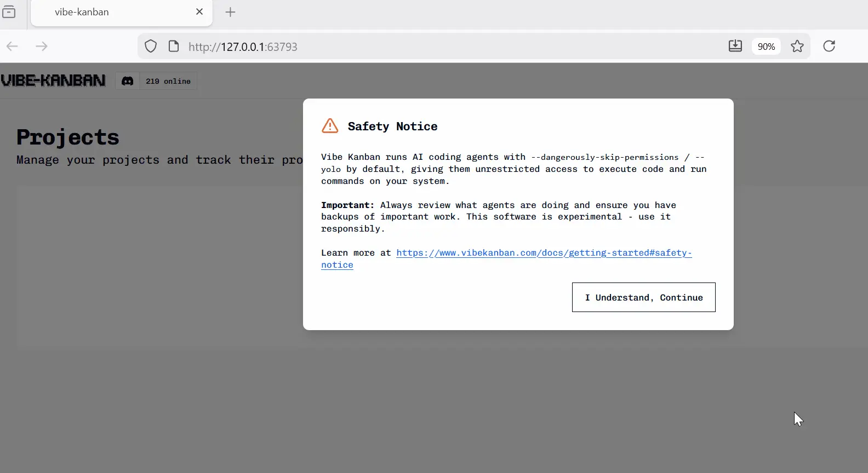Image resolution: width=868 pixels, height=473 pixels.
Task: Go forward using the forward arrow
Action: click(x=42, y=46)
